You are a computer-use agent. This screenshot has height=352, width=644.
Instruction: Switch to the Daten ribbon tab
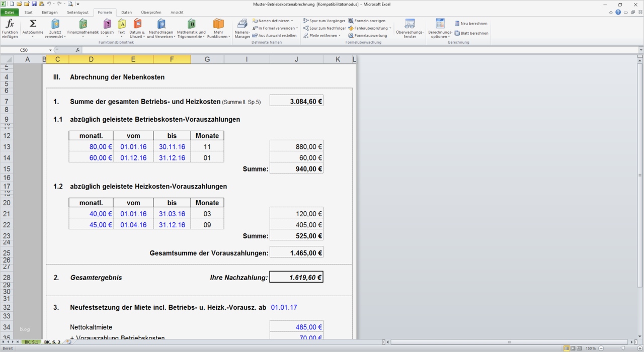click(126, 12)
